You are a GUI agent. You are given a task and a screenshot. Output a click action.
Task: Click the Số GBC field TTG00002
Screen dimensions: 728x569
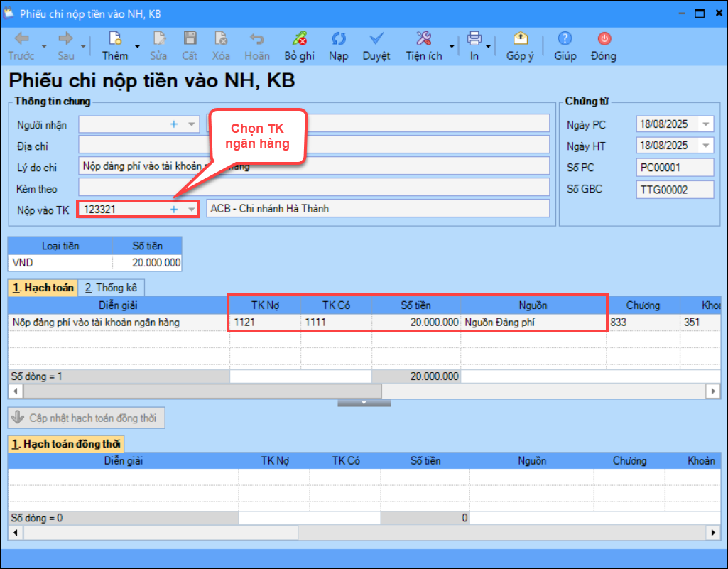(x=675, y=190)
